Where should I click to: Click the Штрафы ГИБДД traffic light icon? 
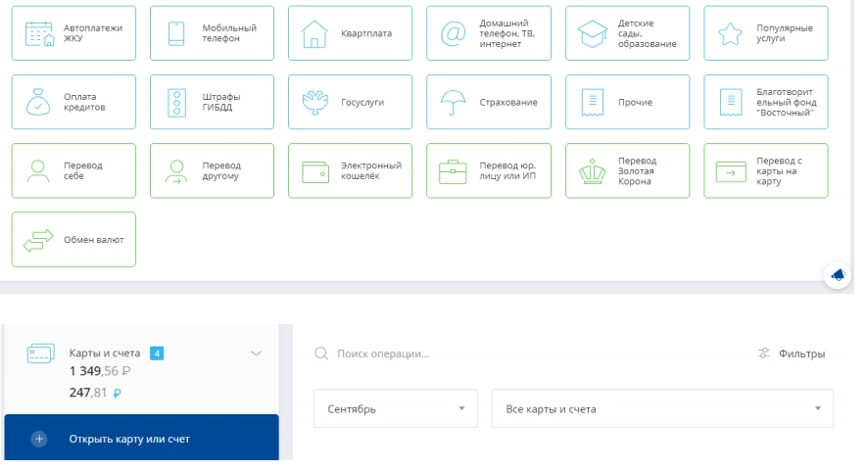coord(177,102)
